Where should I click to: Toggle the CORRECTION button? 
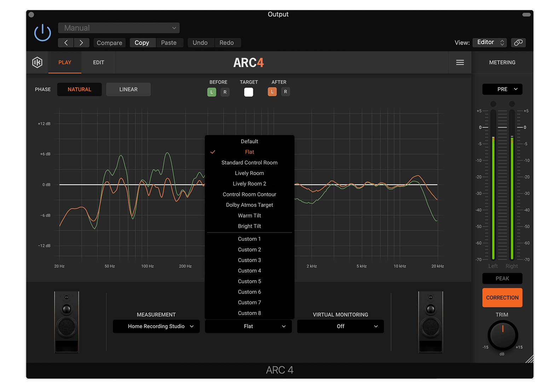pos(502,298)
